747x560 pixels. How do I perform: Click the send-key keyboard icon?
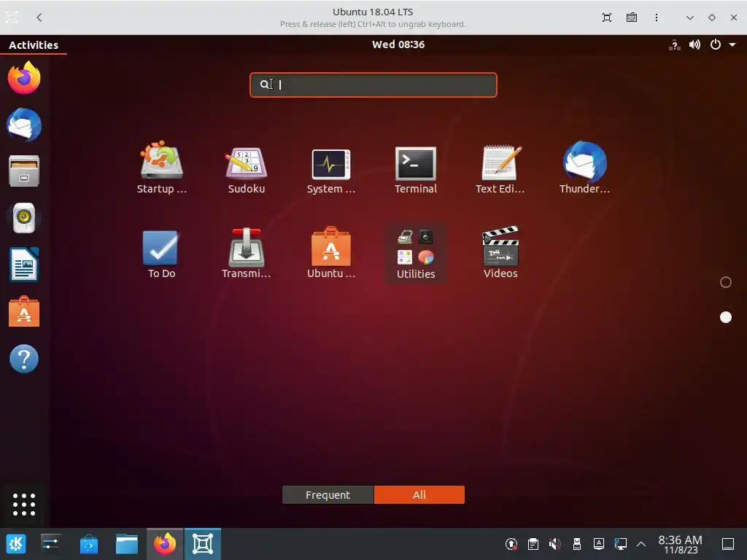632,17
